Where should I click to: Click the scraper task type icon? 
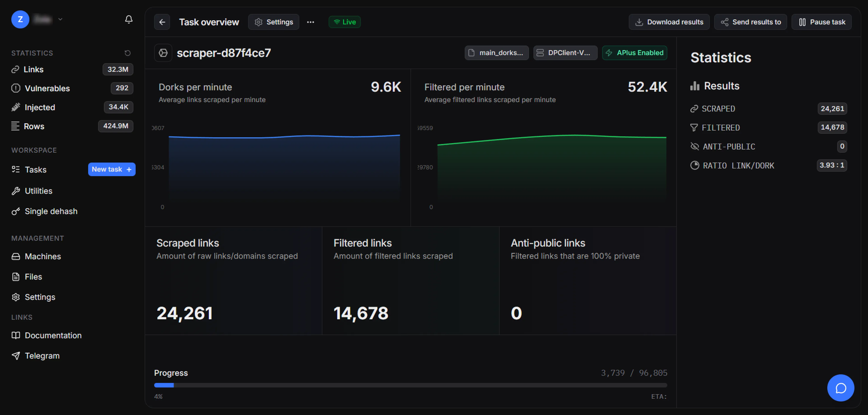[x=163, y=53]
